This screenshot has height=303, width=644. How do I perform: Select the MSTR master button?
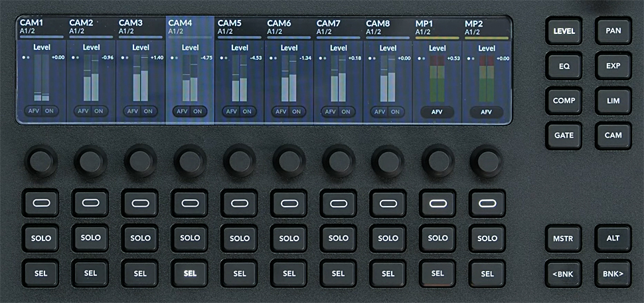(564, 239)
